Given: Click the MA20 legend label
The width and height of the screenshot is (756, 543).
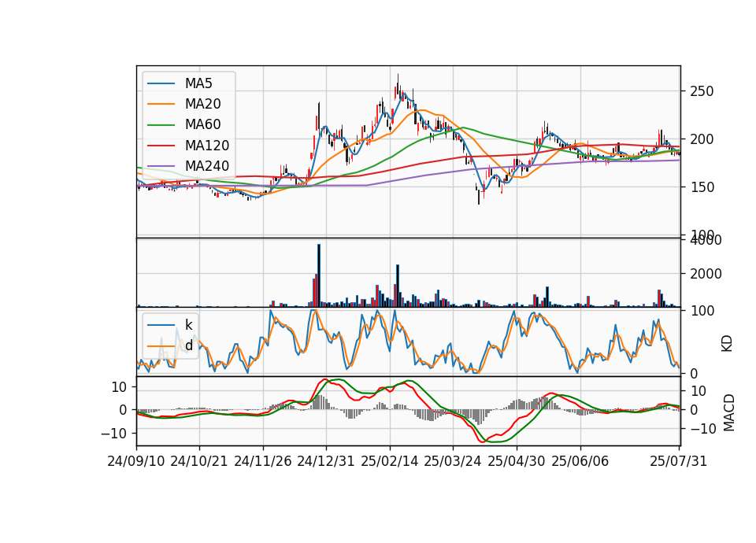Looking at the screenshot, I should [202, 104].
